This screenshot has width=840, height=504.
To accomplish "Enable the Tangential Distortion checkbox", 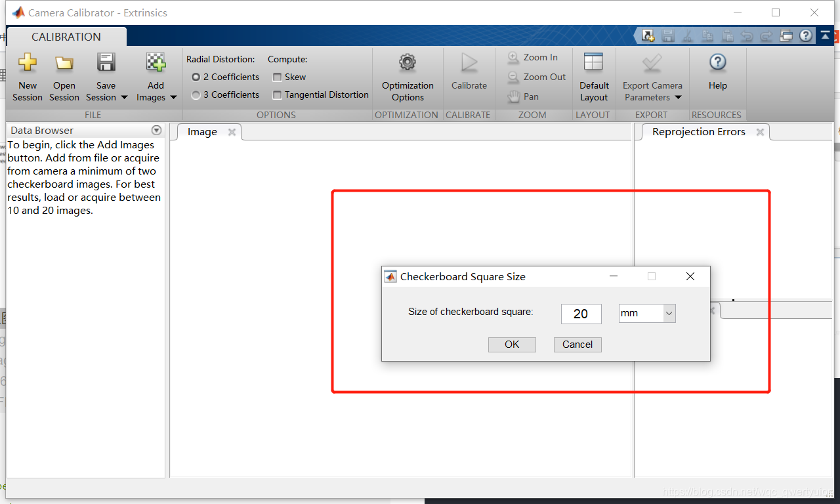I will (277, 94).
